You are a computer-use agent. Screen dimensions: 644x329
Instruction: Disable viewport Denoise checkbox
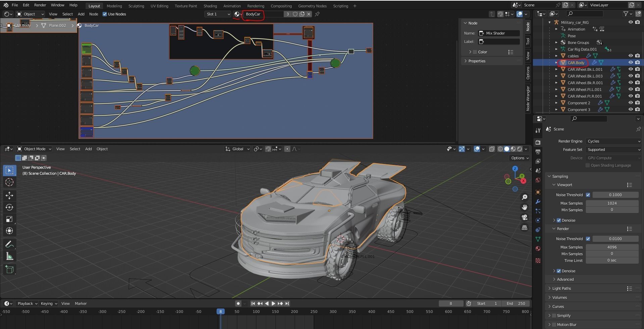(x=559, y=220)
